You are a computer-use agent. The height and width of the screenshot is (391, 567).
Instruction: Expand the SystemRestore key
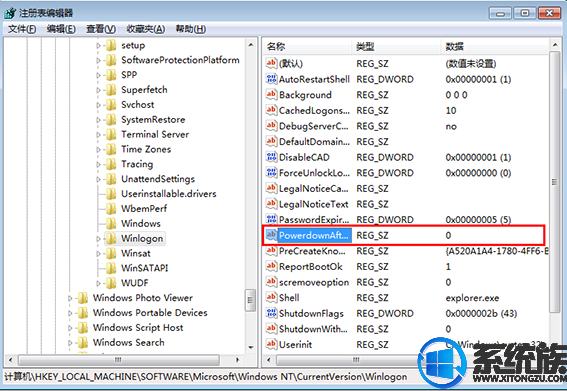click(98, 120)
